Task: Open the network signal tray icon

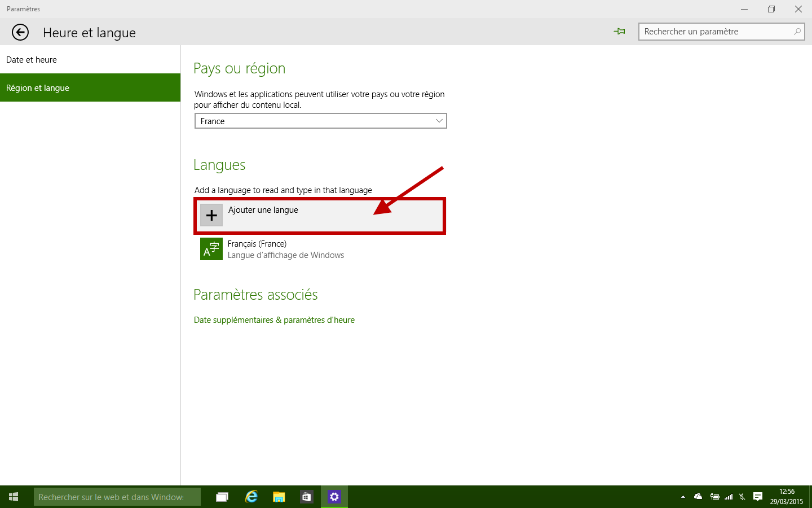Action: pos(729,497)
